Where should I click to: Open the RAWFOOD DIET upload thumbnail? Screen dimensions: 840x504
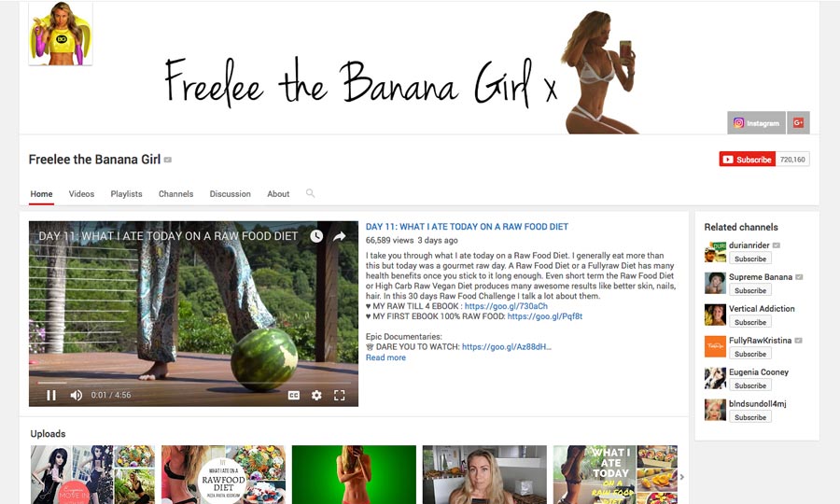pos(223,474)
